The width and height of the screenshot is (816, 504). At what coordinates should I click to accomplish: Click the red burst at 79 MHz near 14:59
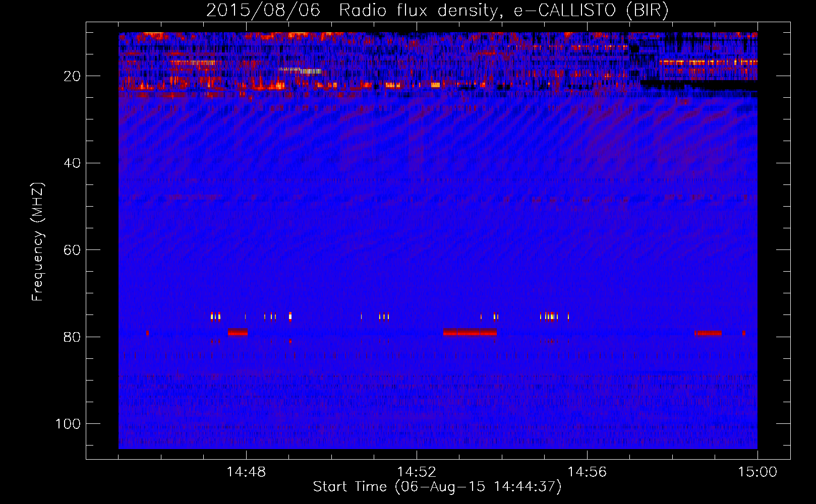[x=708, y=333]
